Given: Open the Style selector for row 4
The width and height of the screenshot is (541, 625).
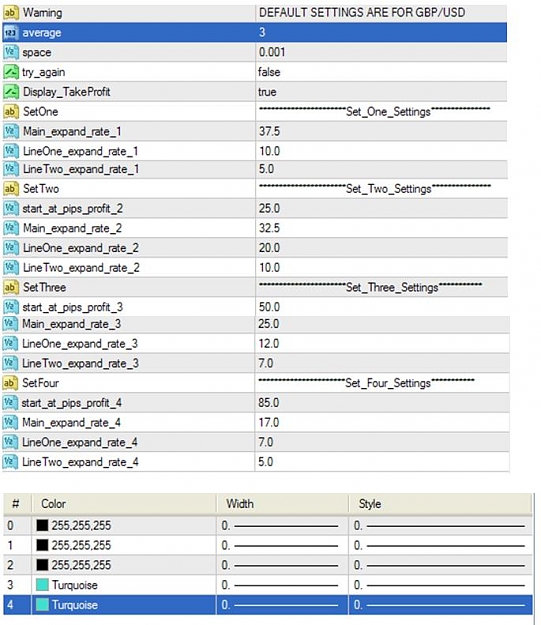Looking at the screenshot, I should (441, 605).
